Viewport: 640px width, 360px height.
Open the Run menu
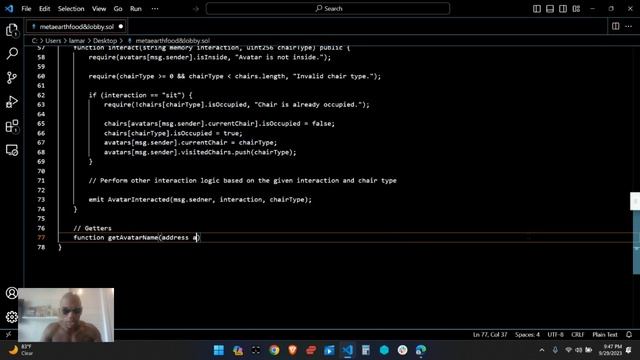point(136,9)
